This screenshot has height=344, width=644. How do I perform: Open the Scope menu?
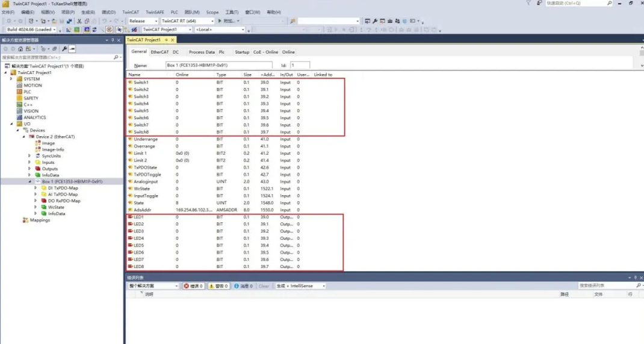coord(212,12)
